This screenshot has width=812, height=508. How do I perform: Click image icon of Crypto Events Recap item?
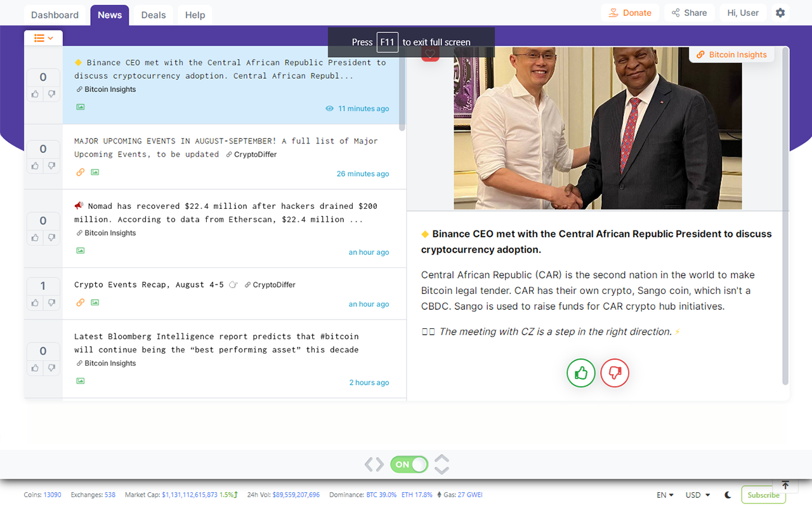click(95, 302)
